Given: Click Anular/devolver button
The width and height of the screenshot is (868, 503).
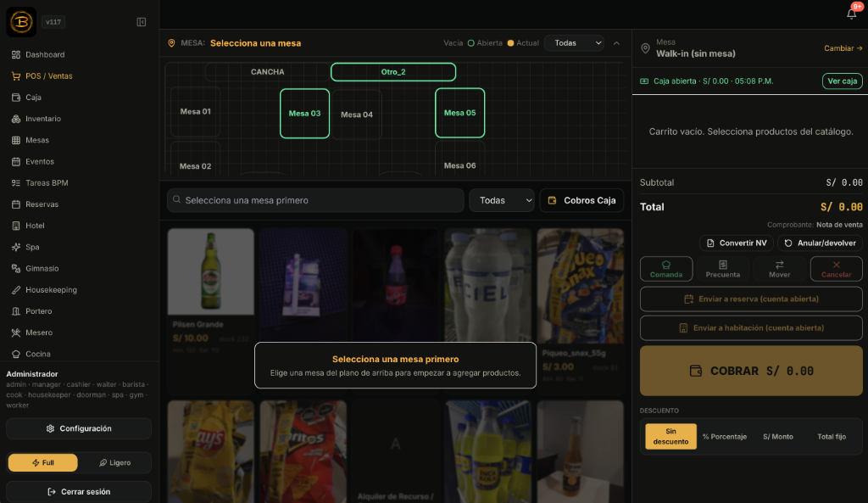Looking at the screenshot, I should (820, 243).
